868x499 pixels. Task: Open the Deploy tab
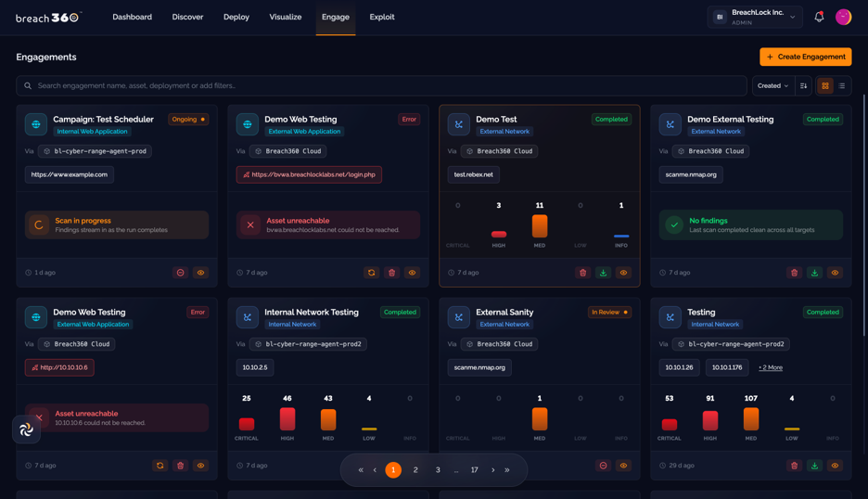coord(236,18)
